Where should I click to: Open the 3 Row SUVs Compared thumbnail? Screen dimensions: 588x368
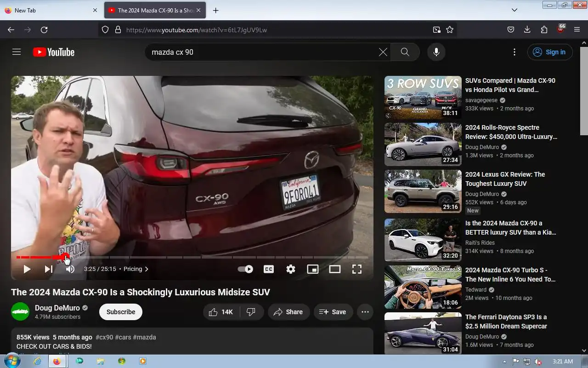point(423,98)
